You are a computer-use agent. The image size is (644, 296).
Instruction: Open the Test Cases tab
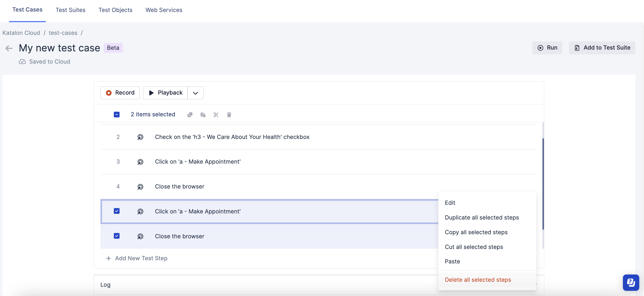27,10
